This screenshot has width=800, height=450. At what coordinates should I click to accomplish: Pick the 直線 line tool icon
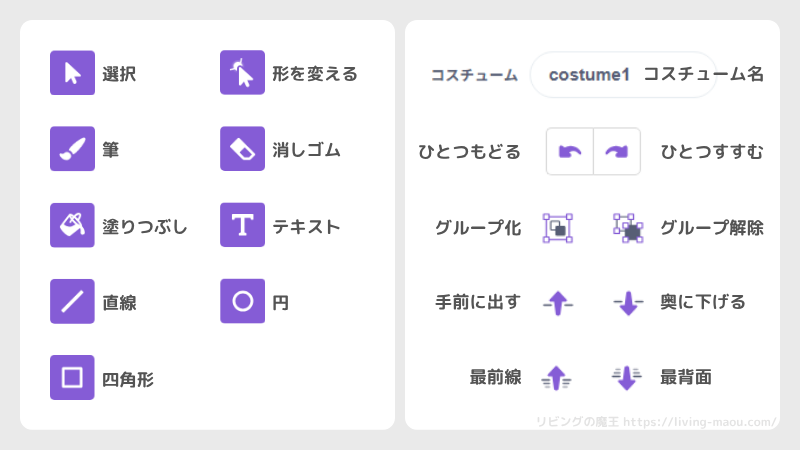72,301
